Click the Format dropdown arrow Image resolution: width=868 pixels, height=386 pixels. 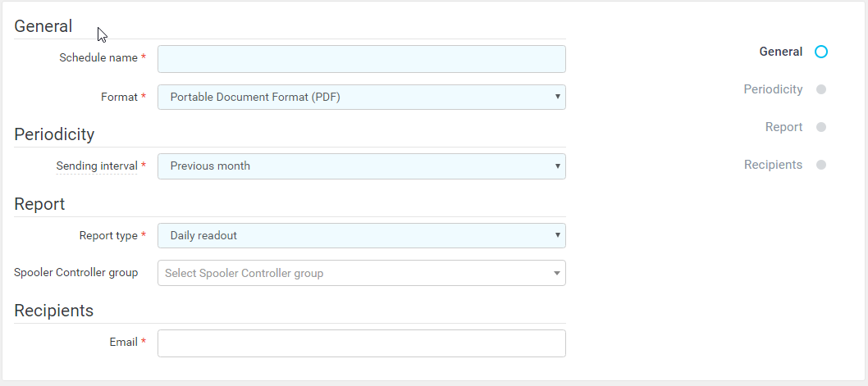coord(558,97)
